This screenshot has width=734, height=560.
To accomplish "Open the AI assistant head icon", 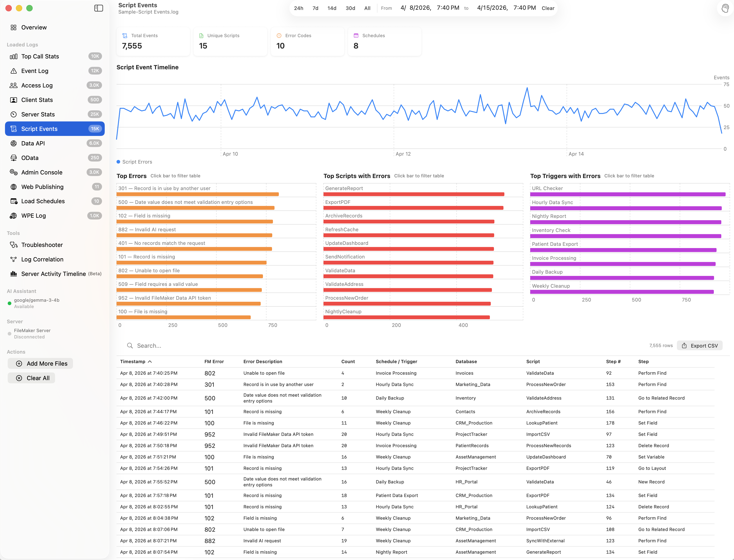I will pos(725,8).
